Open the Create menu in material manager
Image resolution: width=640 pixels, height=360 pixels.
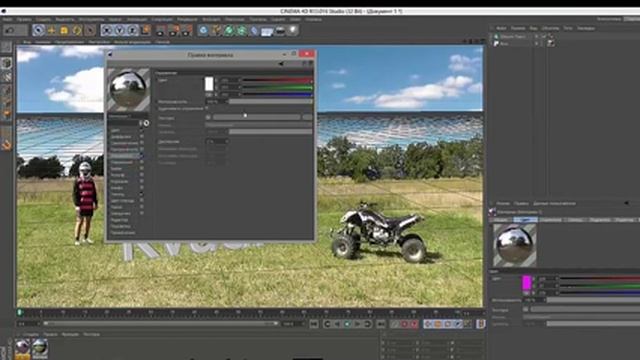pyautogui.click(x=30, y=334)
